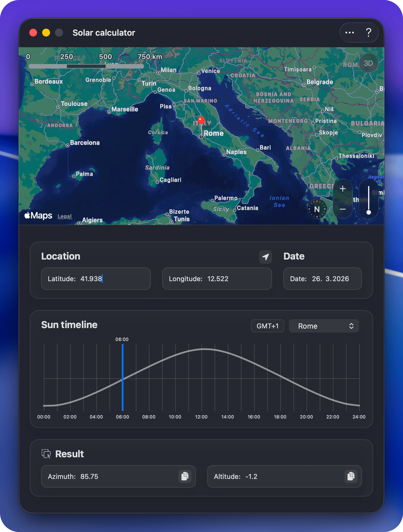Screen dimensions: 403x532
Task: Click the Naples label on the map
Action: [236, 152]
